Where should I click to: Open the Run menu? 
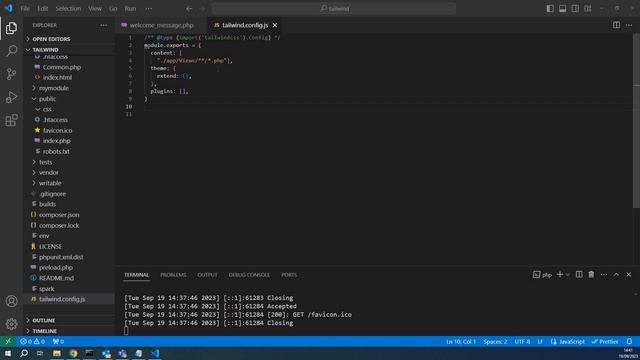[130, 9]
